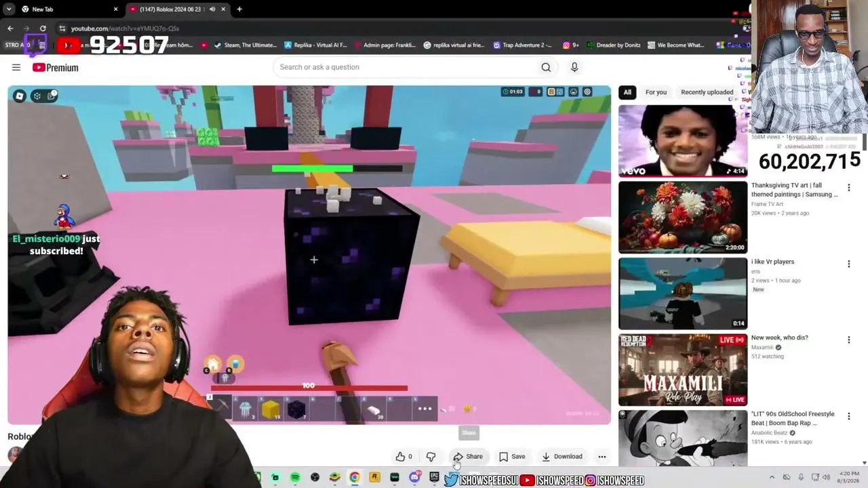Like the video with the thumbs-up button
The height and width of the screenshot is (488, 868).
[x=404, y=457]
